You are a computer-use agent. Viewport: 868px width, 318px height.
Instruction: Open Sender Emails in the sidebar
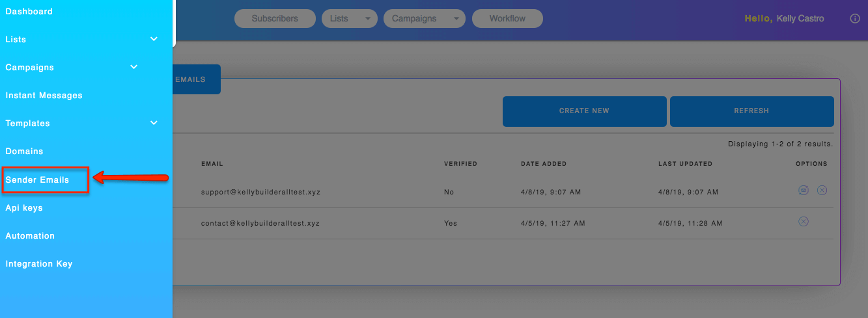(38, 179)
